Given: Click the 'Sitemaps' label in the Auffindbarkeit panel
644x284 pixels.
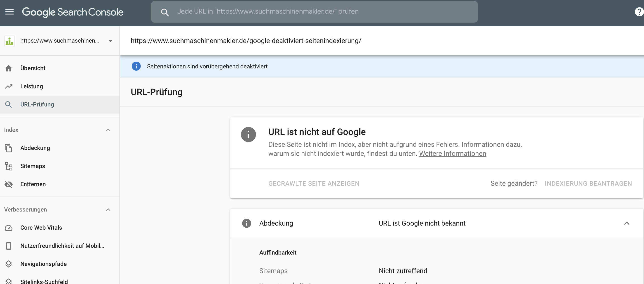Looking at the screenshot, I should 273,271.
